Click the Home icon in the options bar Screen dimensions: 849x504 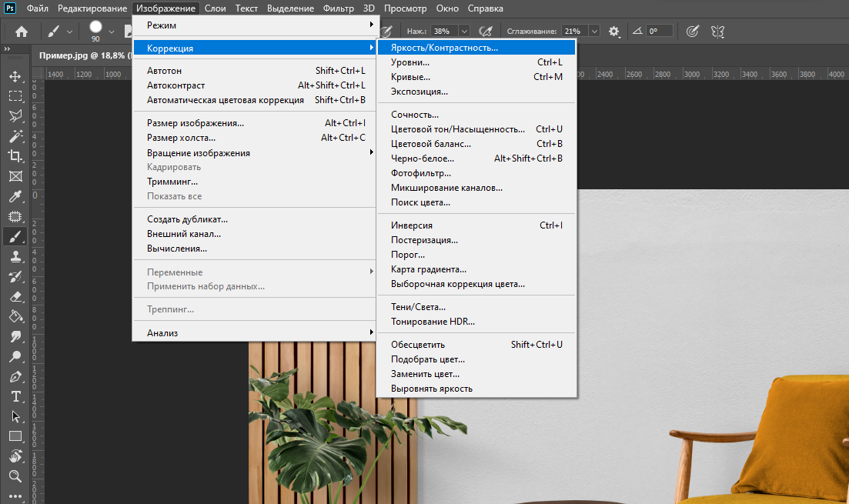pyautogui.click(x=22, y=32)
